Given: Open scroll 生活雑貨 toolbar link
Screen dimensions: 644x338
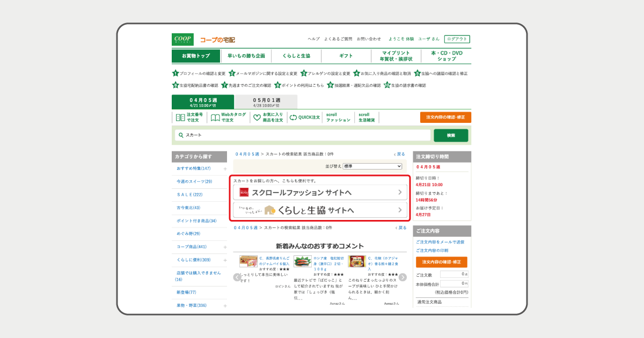Looking at the screenshot, I should [366, 117].
